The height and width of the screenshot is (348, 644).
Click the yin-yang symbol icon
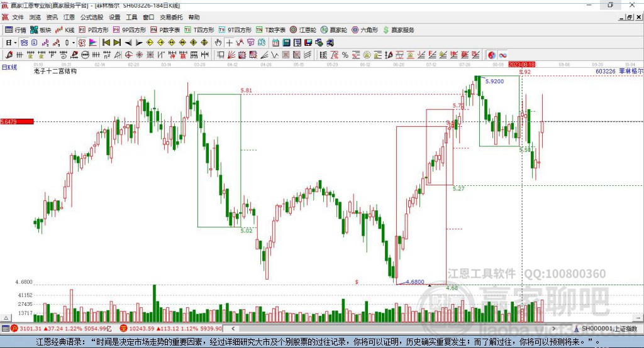[492, 55]
